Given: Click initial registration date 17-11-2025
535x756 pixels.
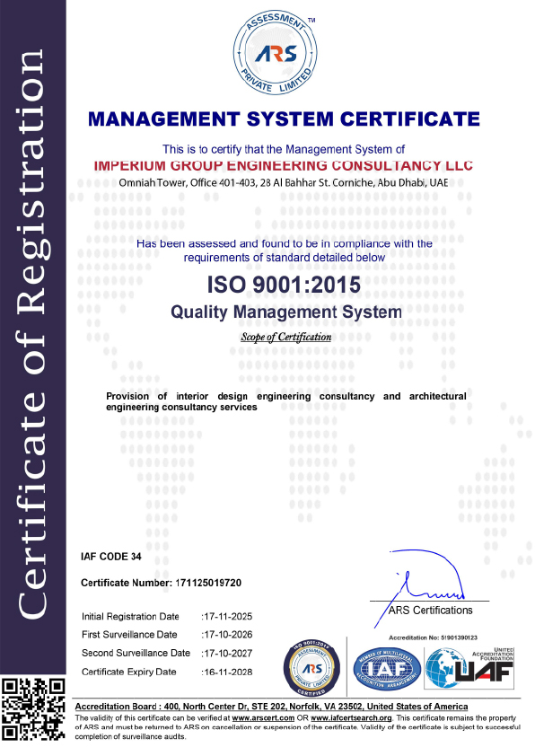Looking at the screenshot, I should (x=227, y=617).
